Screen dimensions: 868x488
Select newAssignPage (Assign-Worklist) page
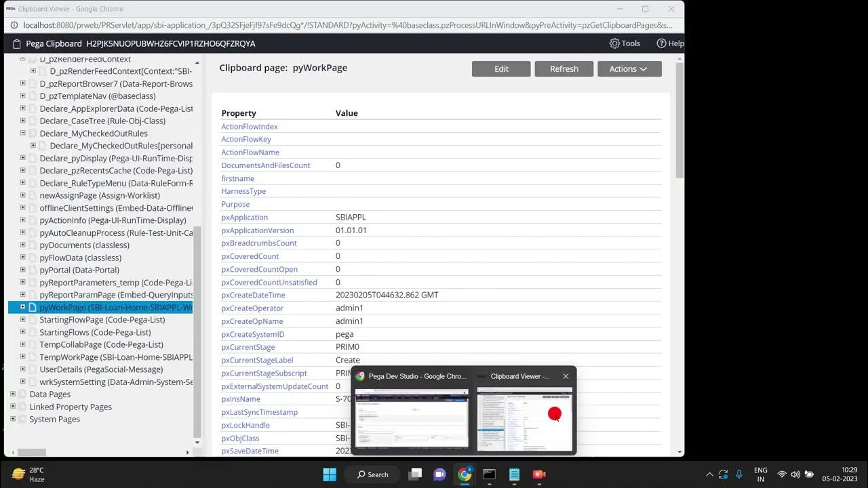tap(100, 195)
